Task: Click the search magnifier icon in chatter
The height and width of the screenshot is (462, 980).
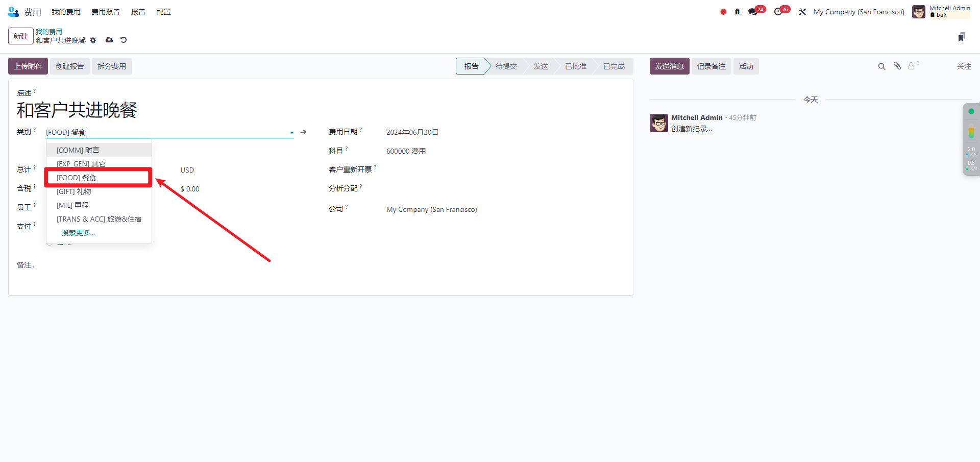Action: point(881,66)
